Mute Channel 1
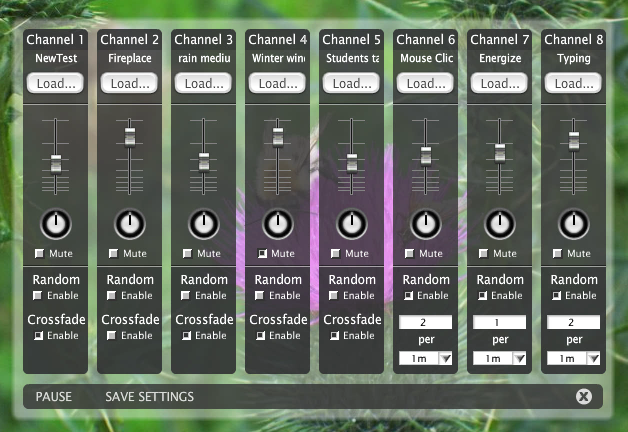This screenshot has width=628, height=432. coord(39,253)
